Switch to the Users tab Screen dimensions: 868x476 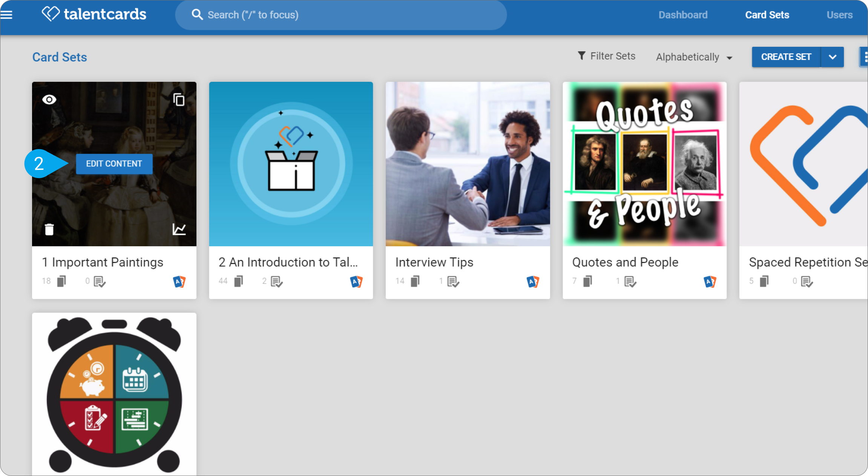pos(839,15)
